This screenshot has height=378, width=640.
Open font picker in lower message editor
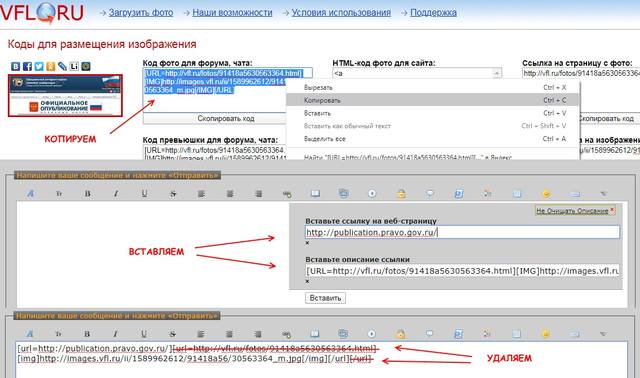[x=30, y=334]
